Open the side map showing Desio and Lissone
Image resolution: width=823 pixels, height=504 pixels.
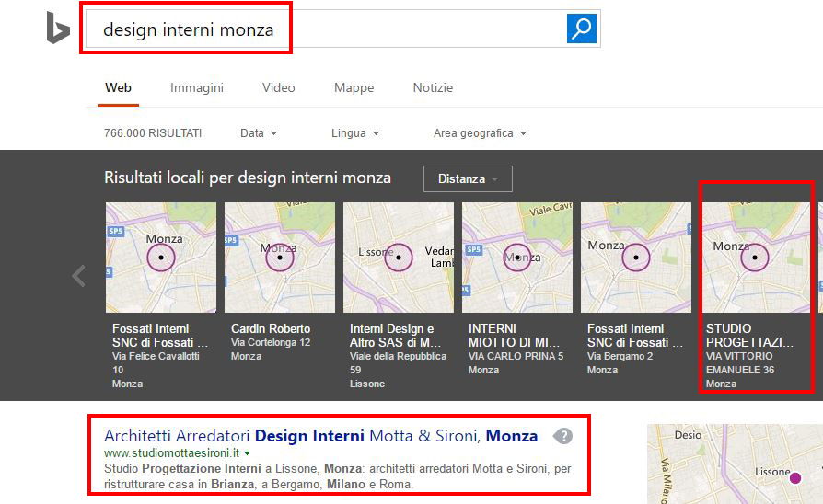(735, 464)
